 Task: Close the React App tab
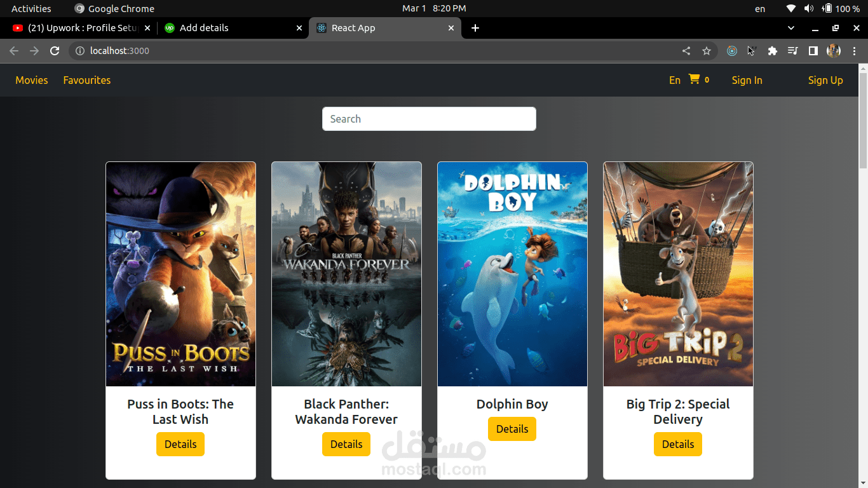click(x=451, y=28)
